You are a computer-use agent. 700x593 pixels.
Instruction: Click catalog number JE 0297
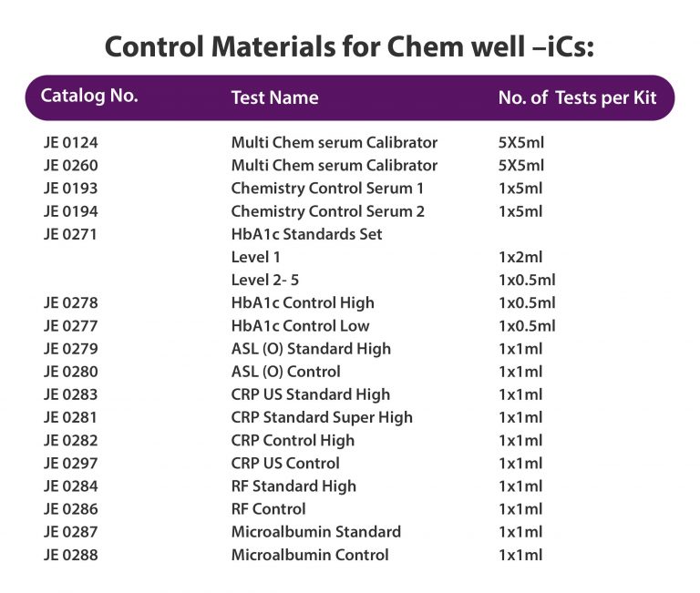click(70, 463)
